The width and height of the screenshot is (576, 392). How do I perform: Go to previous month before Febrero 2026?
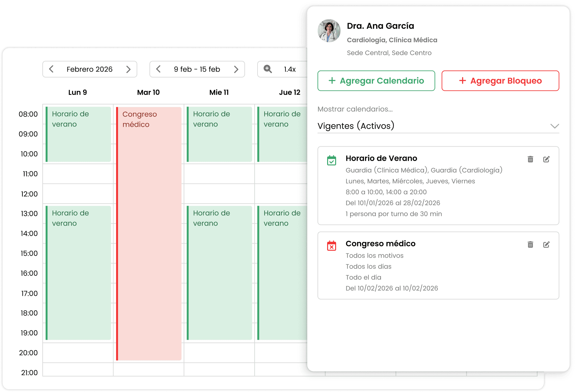[x=51, y=69]
